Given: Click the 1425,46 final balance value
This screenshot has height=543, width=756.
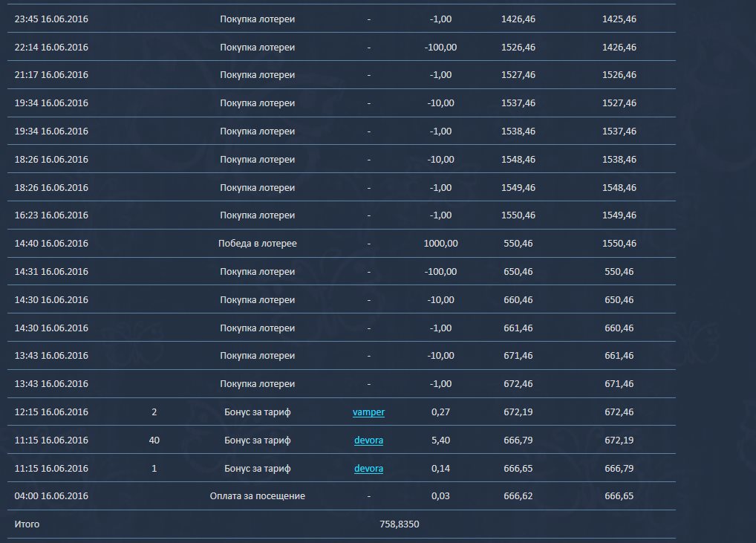Looking at the screenshot, I should (619, 19).
